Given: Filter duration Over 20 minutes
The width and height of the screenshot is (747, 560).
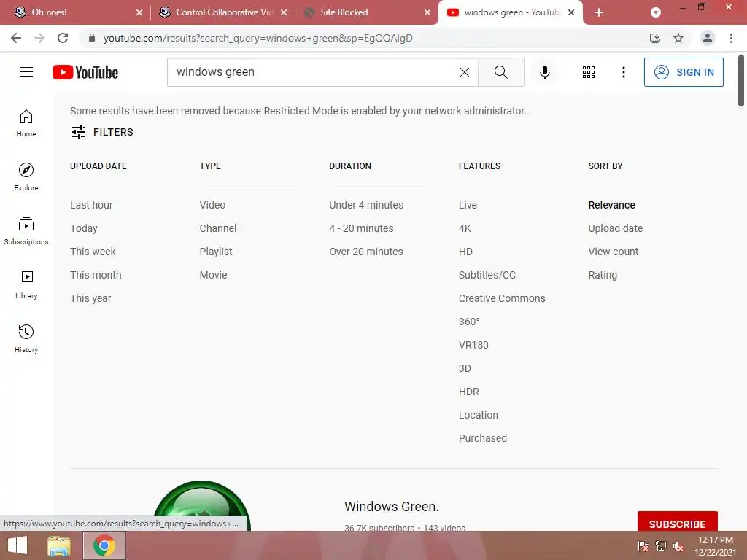Looking at the screenshot, I should tap(366, 252).
